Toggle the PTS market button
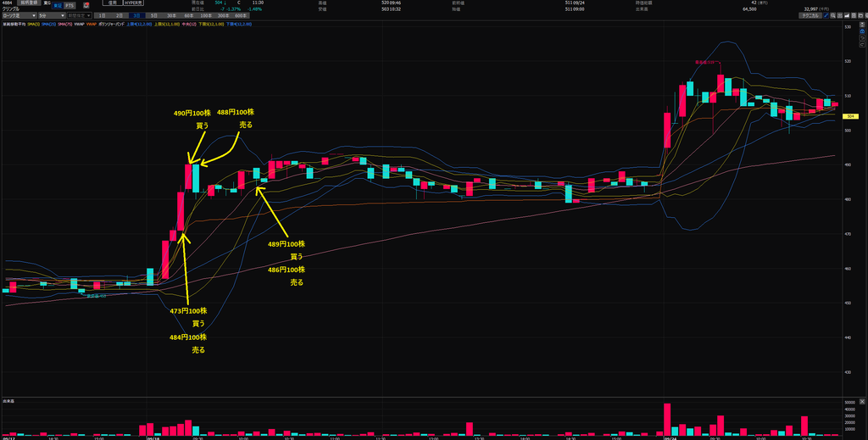The height and width of the screenshot is (440, 868). pyautogui.click(x=70, y=6)
